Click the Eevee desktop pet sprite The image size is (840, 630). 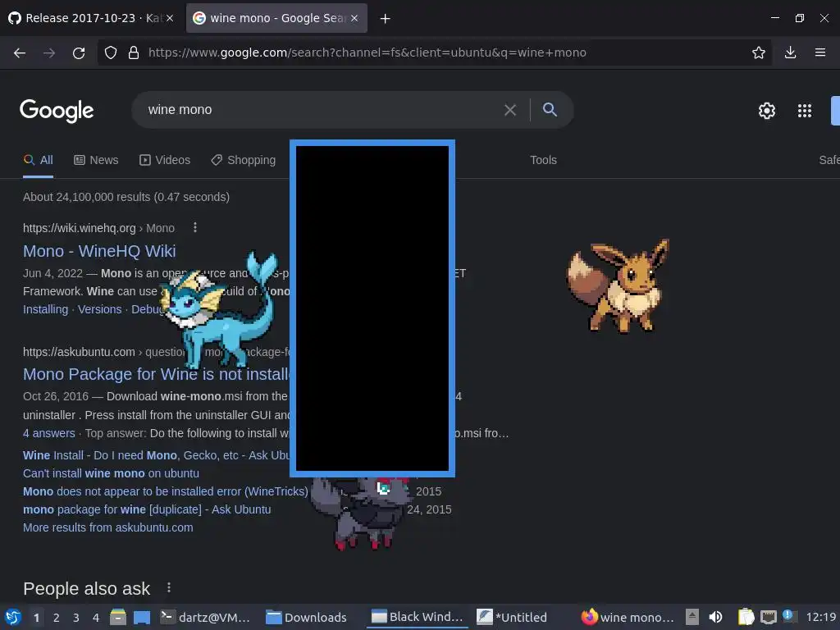[619, 285]
